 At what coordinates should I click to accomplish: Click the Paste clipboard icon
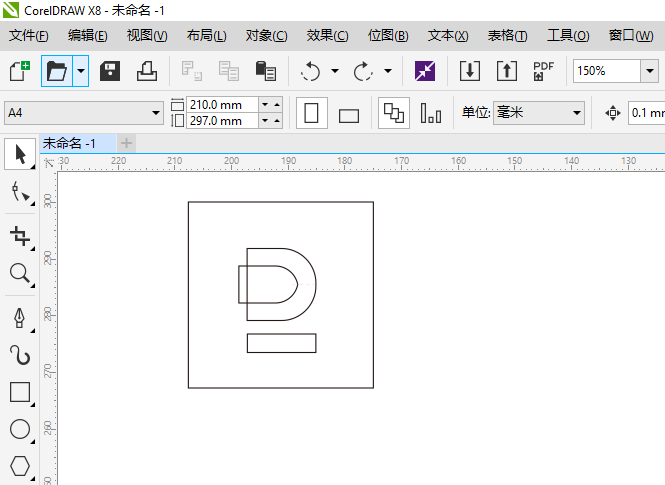(x=266, y=71)
